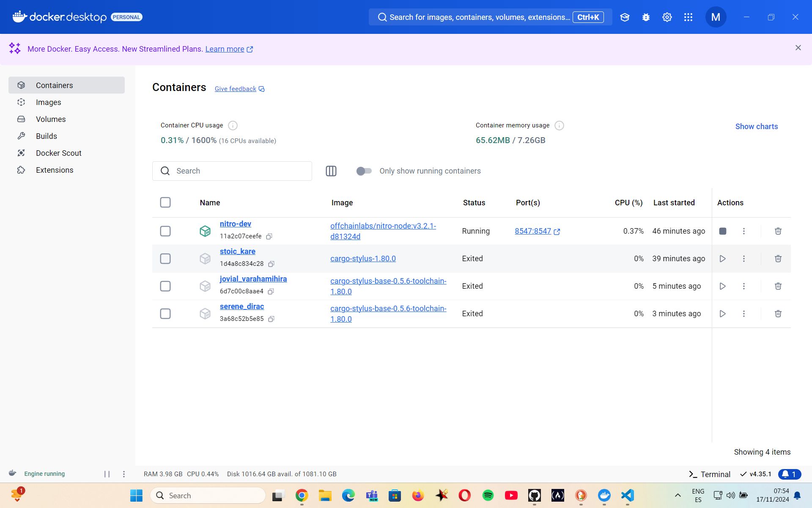Open Images in the sidebar
The image size is (812, 508).
coord(66,102)
